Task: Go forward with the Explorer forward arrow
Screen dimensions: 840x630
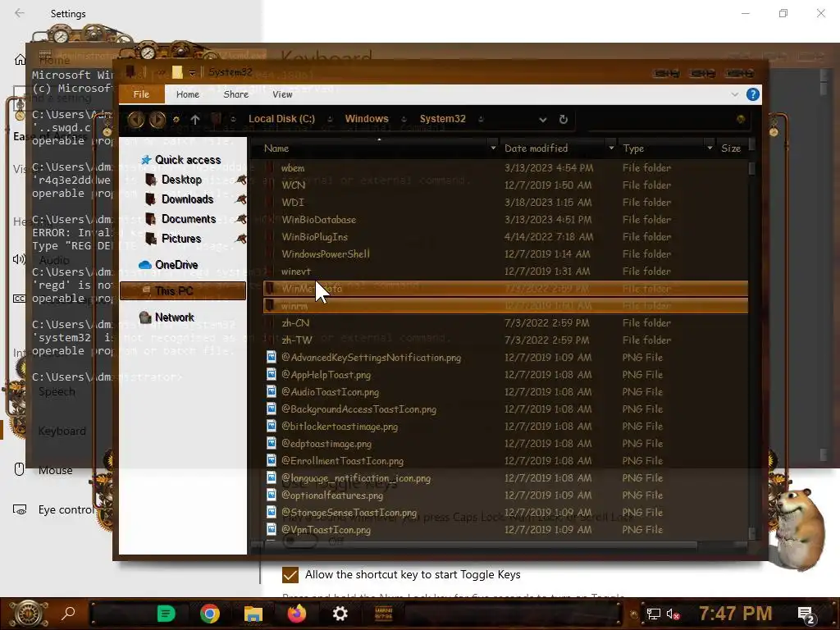Action: point(157,119)
